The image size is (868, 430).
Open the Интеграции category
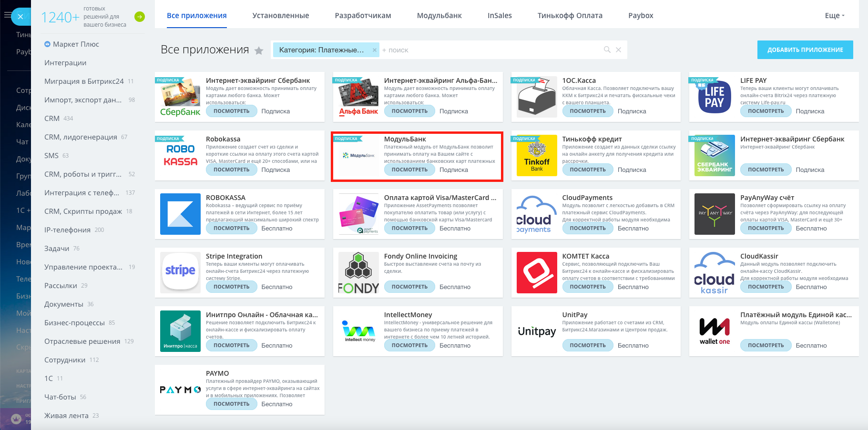pos(65,63)
